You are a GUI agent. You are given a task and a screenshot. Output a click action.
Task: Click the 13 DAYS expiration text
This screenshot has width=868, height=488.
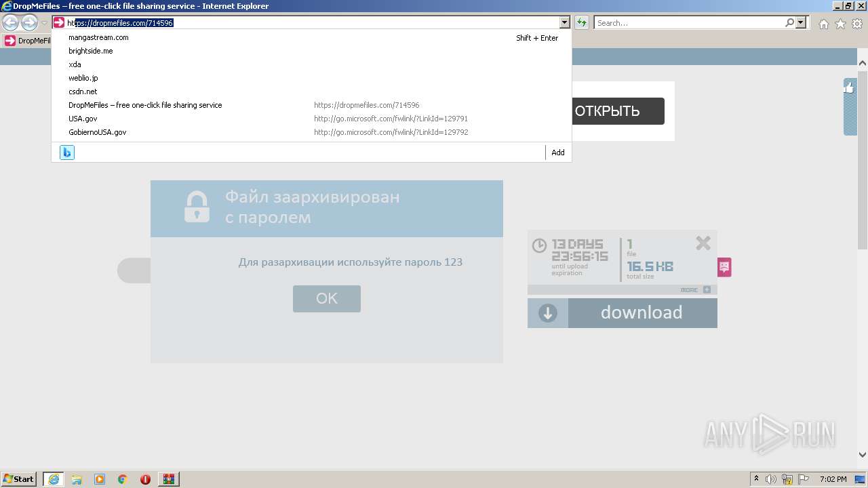pyautogui.click(x=578, y=244)
